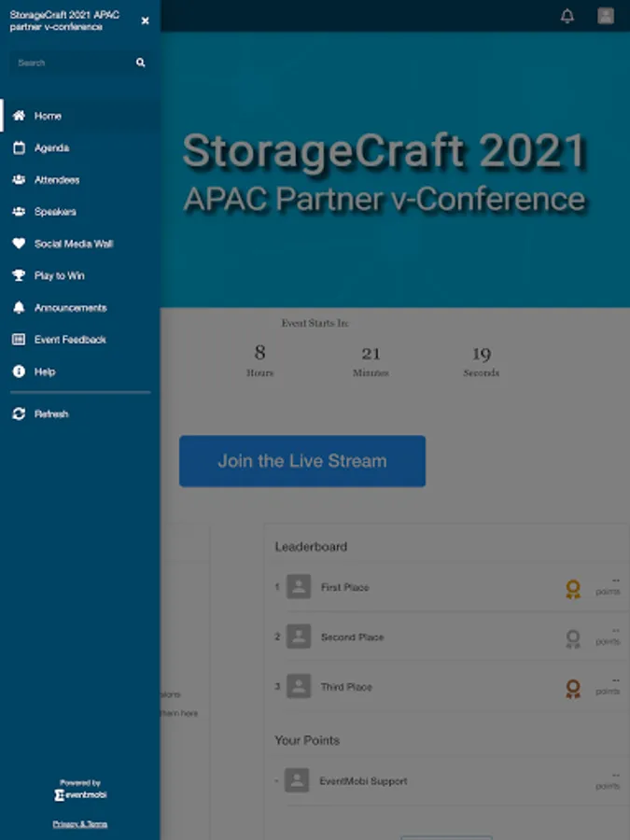Select First Place leaderboard entry
Image resolution: width=630 pixels, height=840 pixels.
pos(344,587)
